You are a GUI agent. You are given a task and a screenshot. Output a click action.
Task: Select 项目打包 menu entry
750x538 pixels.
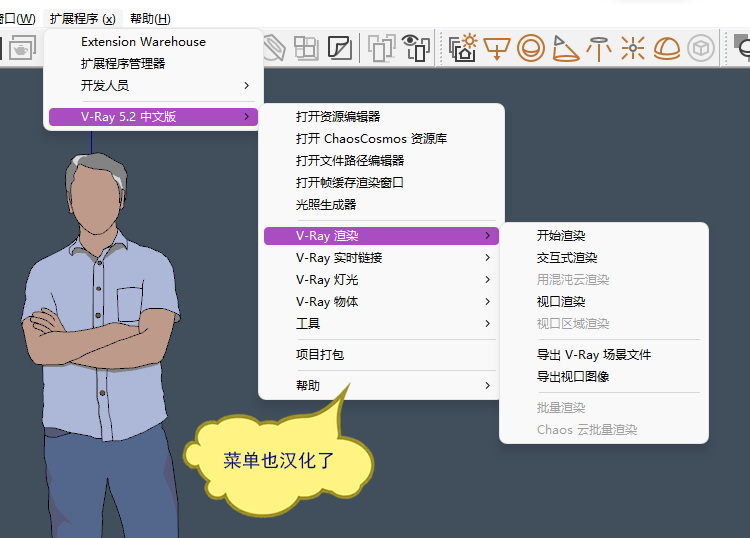coord(381,355)
